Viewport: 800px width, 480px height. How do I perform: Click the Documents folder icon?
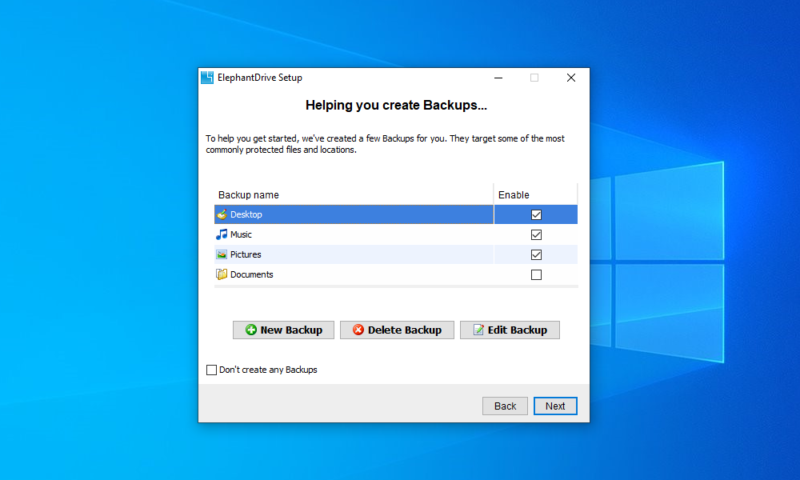click(222, 274)
